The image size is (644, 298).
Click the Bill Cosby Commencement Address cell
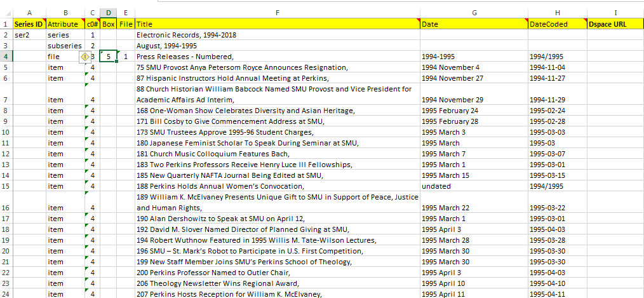277,121
